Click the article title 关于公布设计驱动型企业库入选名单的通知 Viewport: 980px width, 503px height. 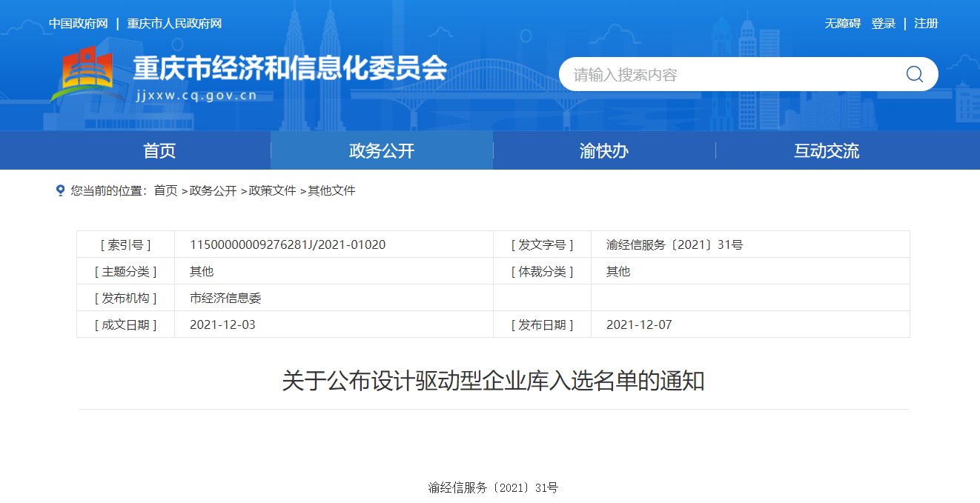493,382
